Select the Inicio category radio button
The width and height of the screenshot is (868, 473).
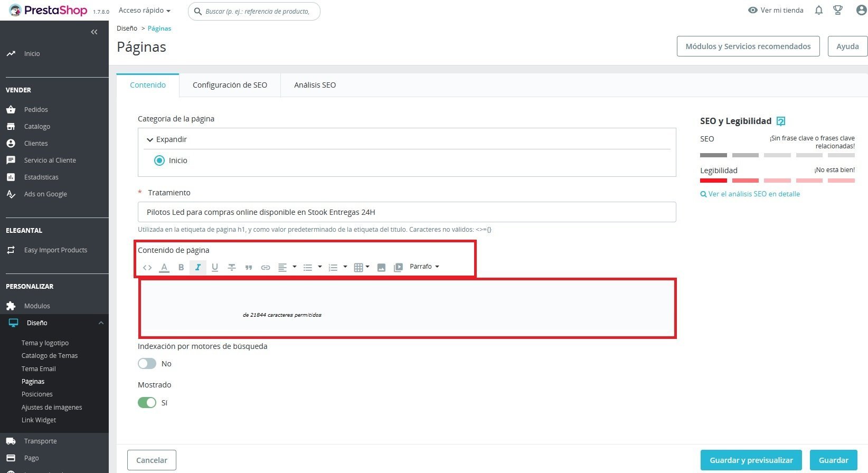(159, 160)
